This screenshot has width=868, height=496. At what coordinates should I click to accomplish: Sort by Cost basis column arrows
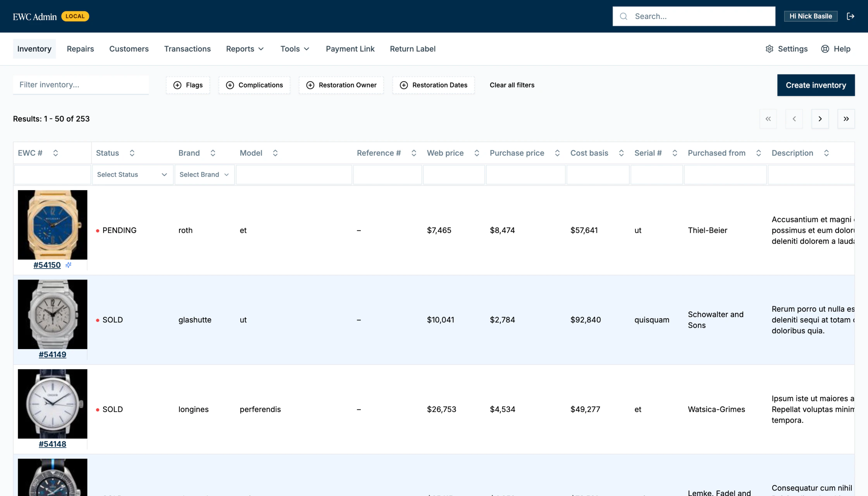pyautogui.click(x=621, y=153)
